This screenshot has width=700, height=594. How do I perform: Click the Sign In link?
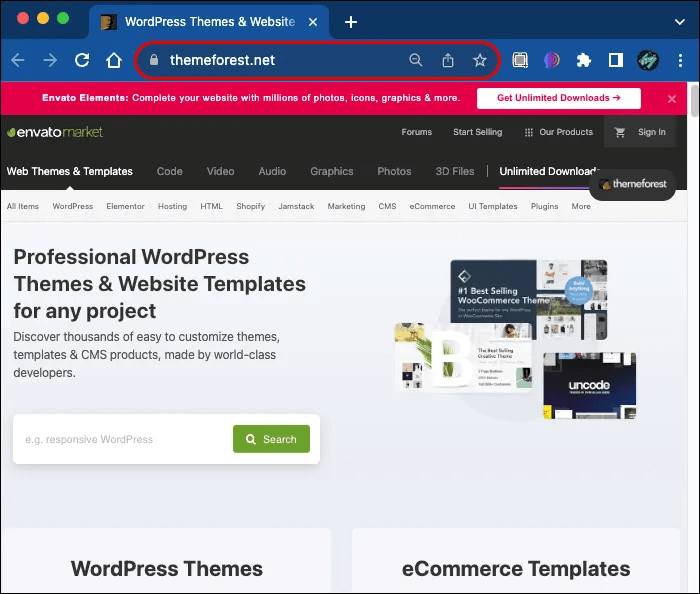point(652,132)
